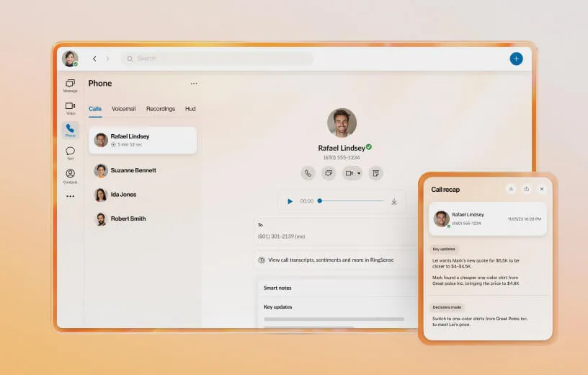Screen dimensions: 588x375
Task: Play the call recording
Action: [x=290, y=201]
